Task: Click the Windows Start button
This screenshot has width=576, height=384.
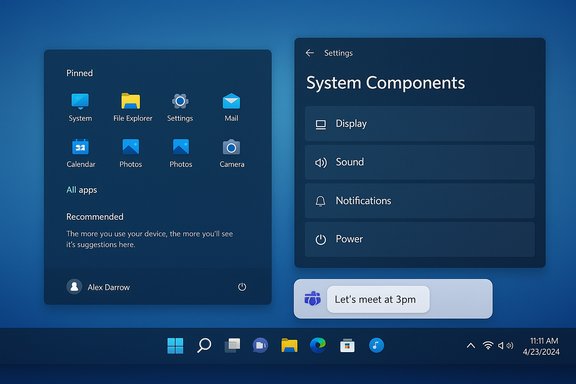Action: pyautogui.click(x=175, y=345)
